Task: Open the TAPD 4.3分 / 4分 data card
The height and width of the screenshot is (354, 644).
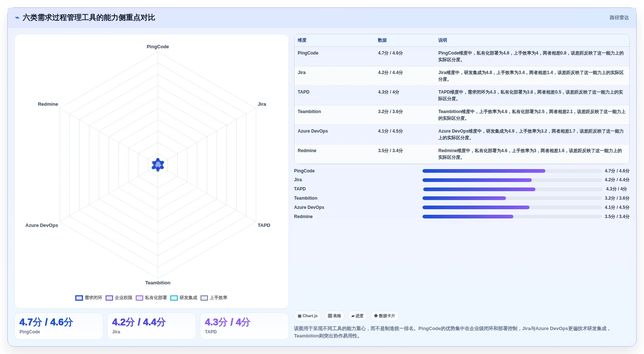Action: click(x=244, y=326)
